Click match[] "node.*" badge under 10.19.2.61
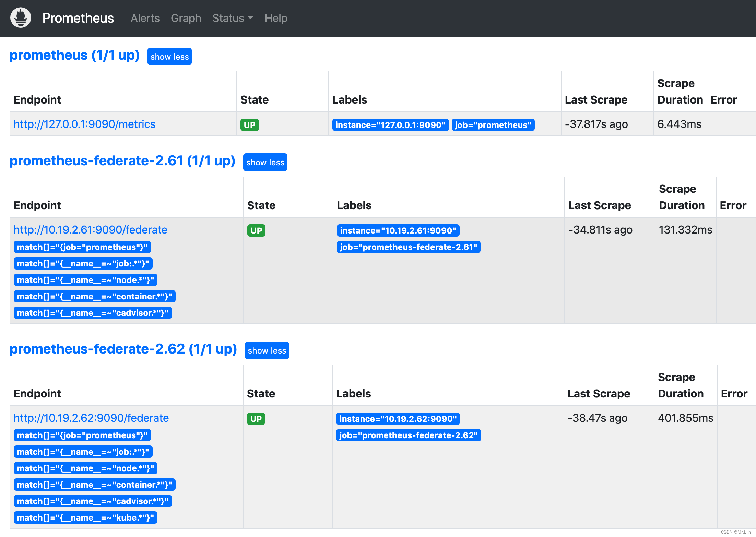 [85, 280]
